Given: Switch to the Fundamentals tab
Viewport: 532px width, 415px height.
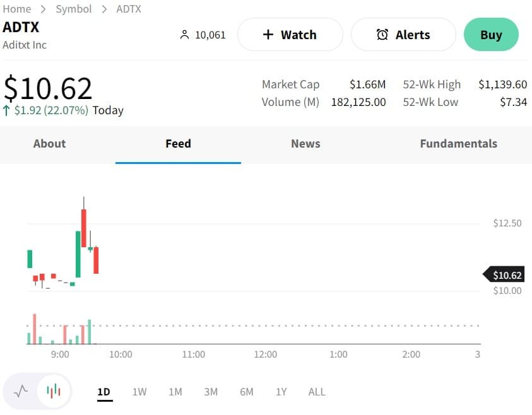Looking at the screenshot, I should pyautogui.click(x=458, y=144).
